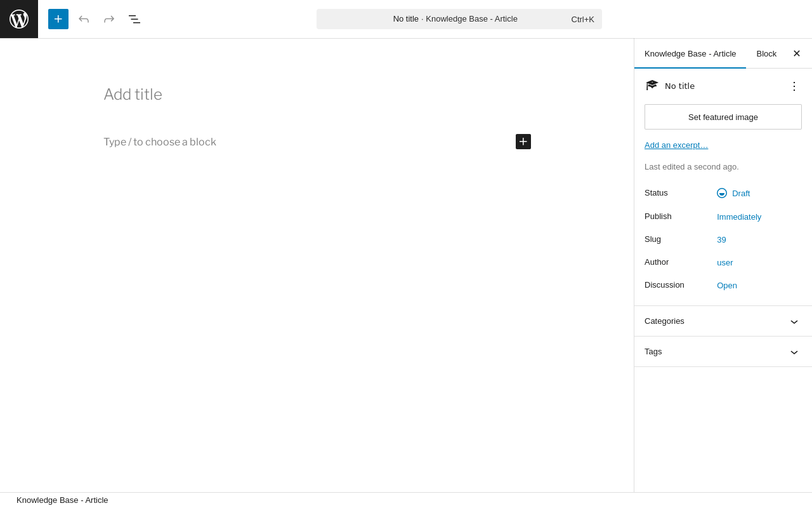
Task: Expand the Tags panel
Action: [723, 352]
